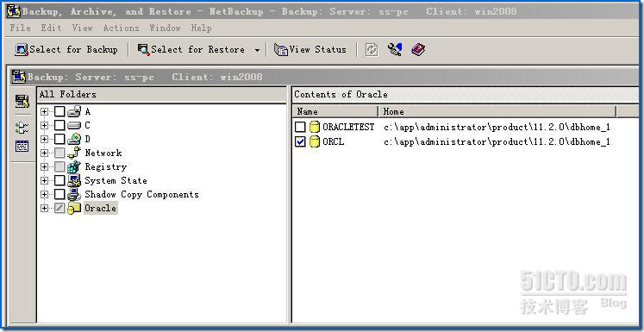The width and height of the screenshot is (644, 332).
Task: Expand the Registry node
Action: point(44,166)
